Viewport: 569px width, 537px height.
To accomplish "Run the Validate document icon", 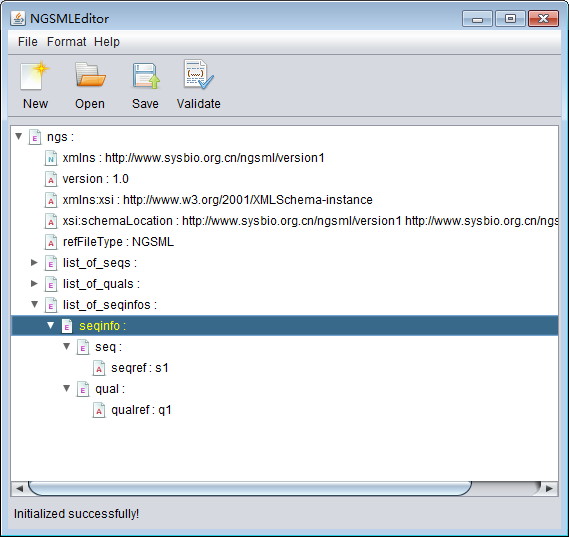I will click(198, 74).
